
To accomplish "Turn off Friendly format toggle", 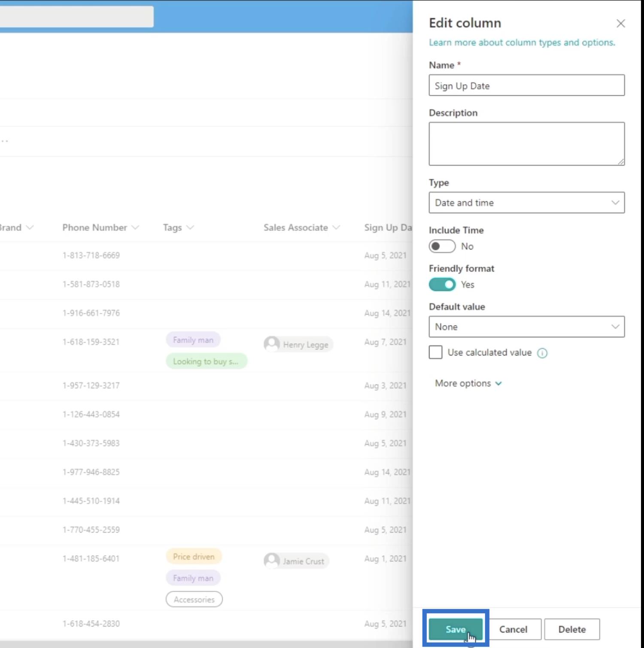I will click(442, 285).
